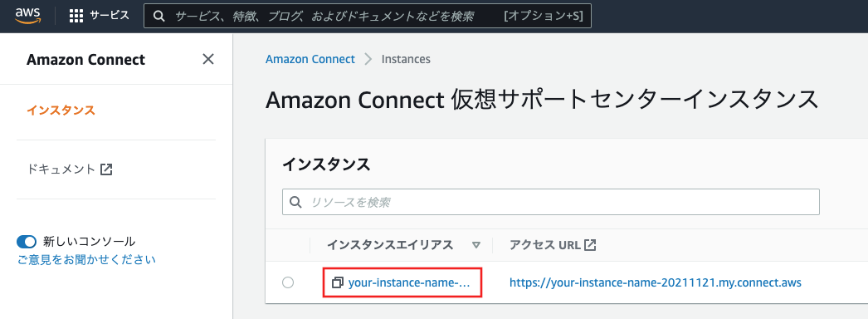Image resolution: width=868 pixels, height=319 pixels.
Task: Click the ご意見をお聞かせください feedback link
Action: (86, 260)
